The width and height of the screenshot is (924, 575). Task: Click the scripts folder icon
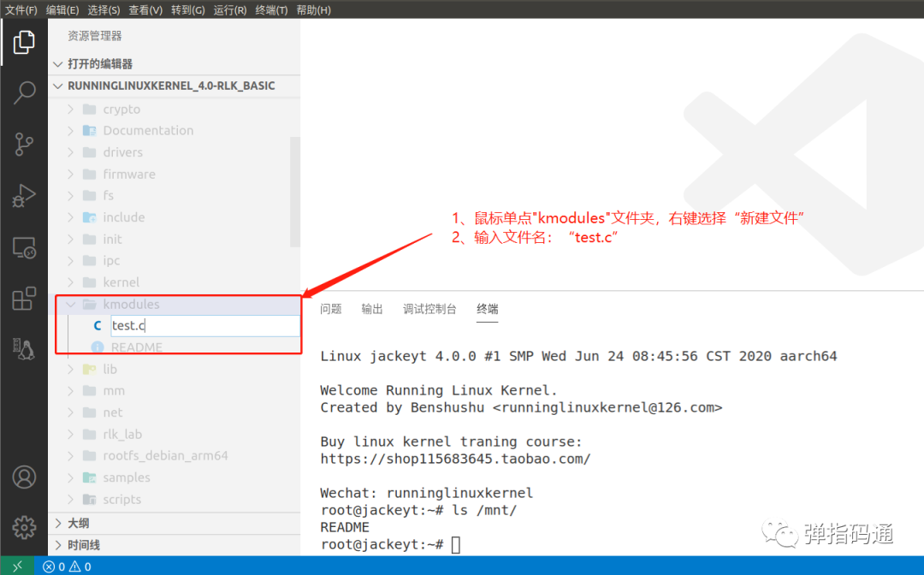click(x=90, y=499)
